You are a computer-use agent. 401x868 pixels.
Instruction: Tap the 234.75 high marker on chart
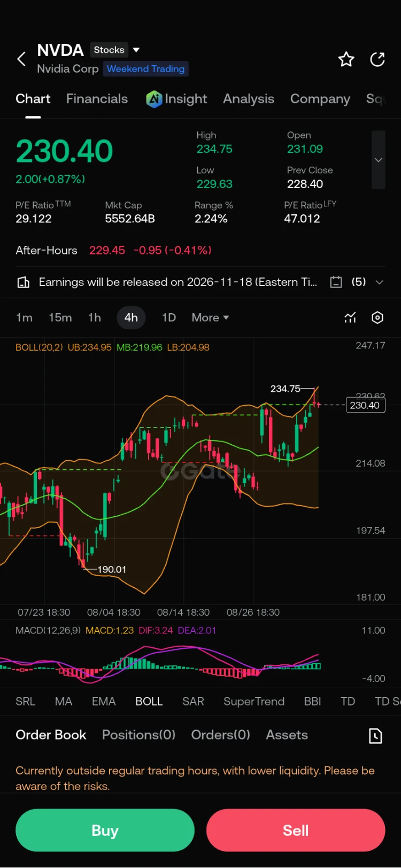click(x=285, y=389)
